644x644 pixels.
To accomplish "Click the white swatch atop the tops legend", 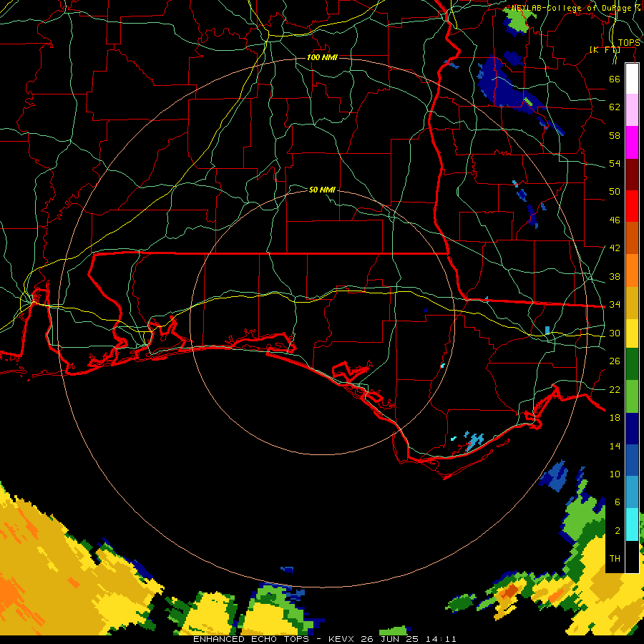I will coord(632,79).
